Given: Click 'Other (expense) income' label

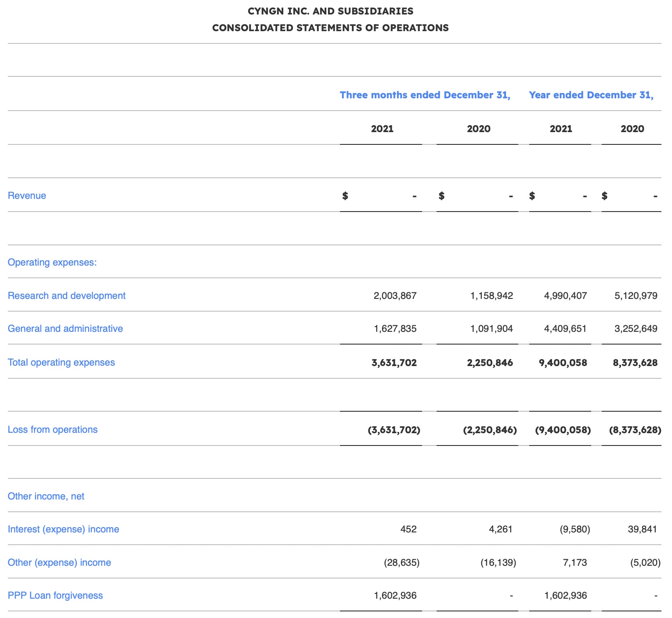Looking at the screenshot, I should pos(59,563).
